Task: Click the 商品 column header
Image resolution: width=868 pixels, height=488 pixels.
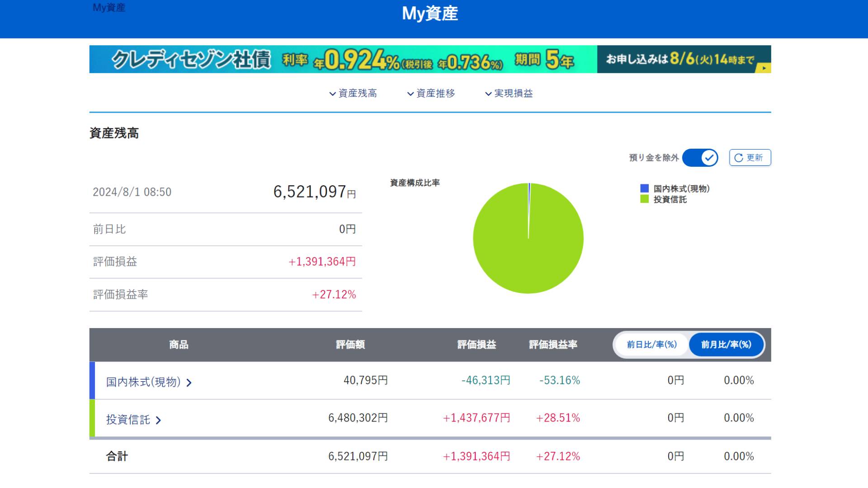Action: click(x=179, y=345)
